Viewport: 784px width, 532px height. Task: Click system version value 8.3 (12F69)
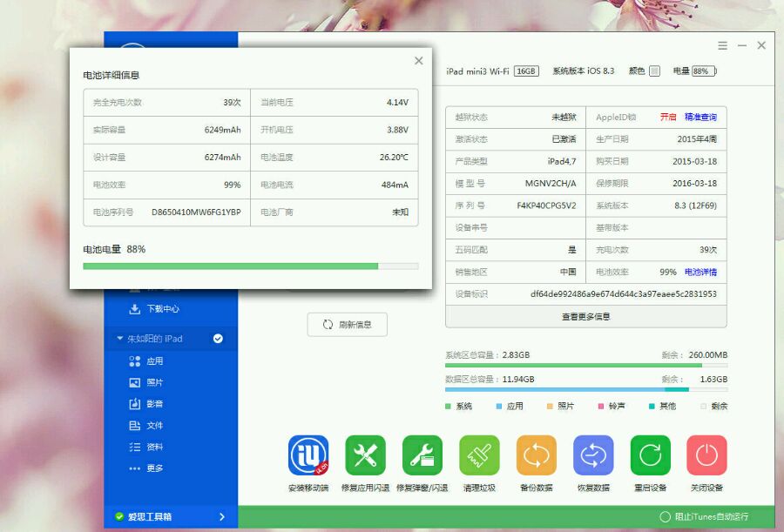pyautogui.click(x=695, y=205)
